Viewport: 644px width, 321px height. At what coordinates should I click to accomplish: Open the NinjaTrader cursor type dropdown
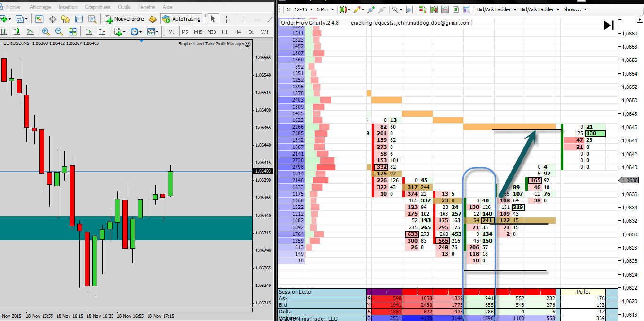397,9
